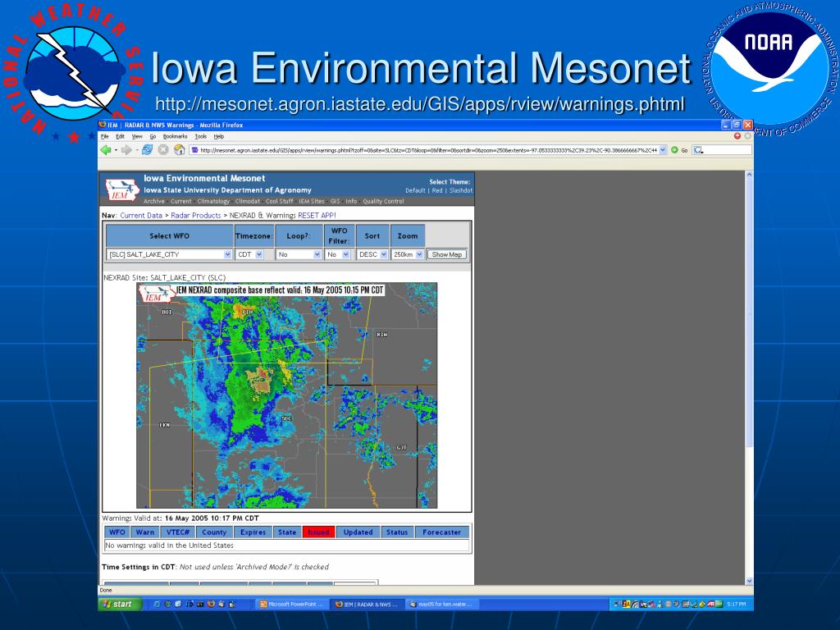Select the Slashdot theme link

coord(461,190)
